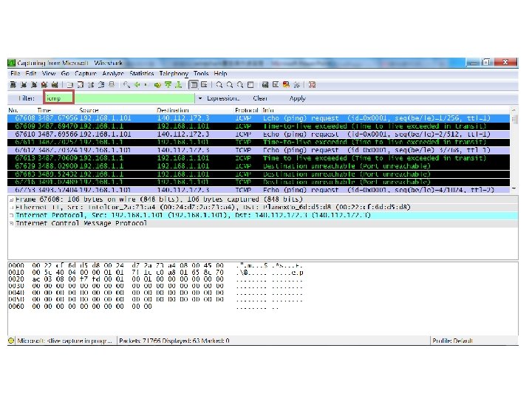Save the capture file via toolbar
The width and height of the screenshot is (532, 399).
click(x=81, y=85)
